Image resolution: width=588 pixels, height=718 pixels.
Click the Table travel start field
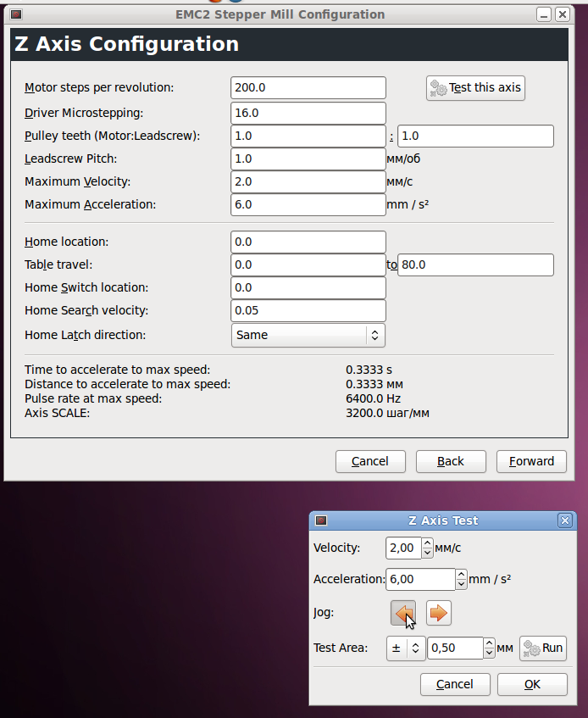tap(308, 264)
